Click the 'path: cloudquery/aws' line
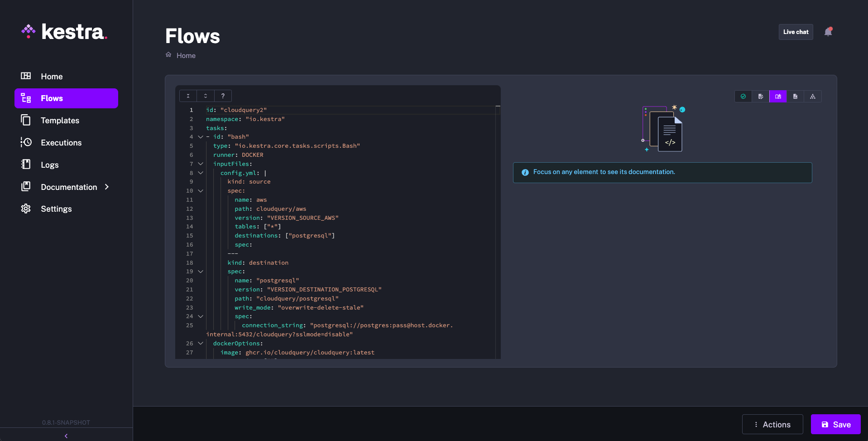Screen dimensions: 868x441 tap(270, 209)
